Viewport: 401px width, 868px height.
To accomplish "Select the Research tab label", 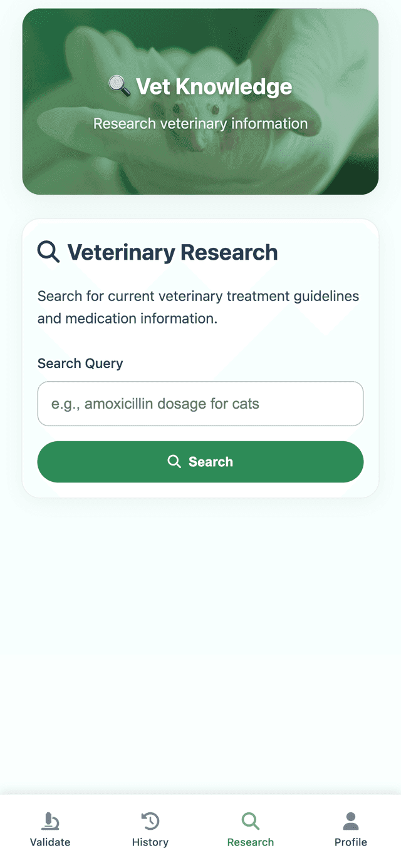I will pos(251,842).
